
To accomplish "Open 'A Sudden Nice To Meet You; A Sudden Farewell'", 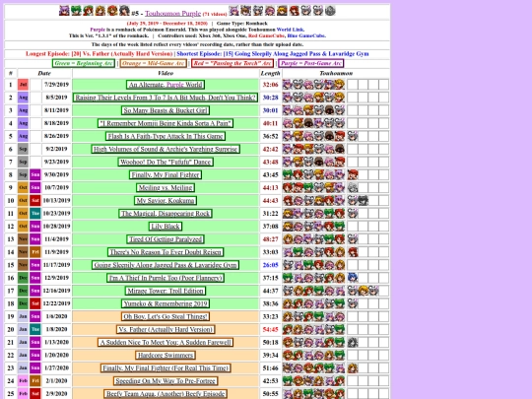I will tap(166, 342).
